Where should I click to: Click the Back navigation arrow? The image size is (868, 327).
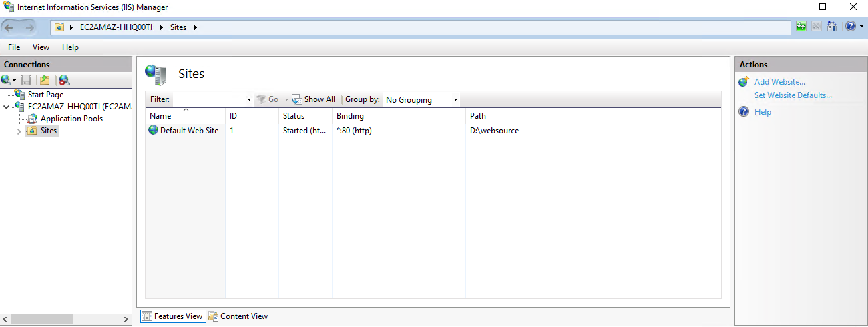[x=10, y=27]
